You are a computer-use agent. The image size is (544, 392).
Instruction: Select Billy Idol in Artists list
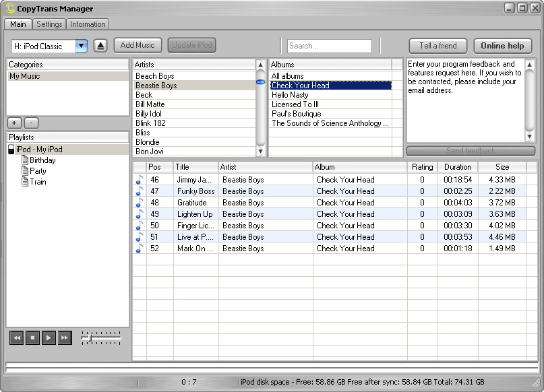click(194, 114)
